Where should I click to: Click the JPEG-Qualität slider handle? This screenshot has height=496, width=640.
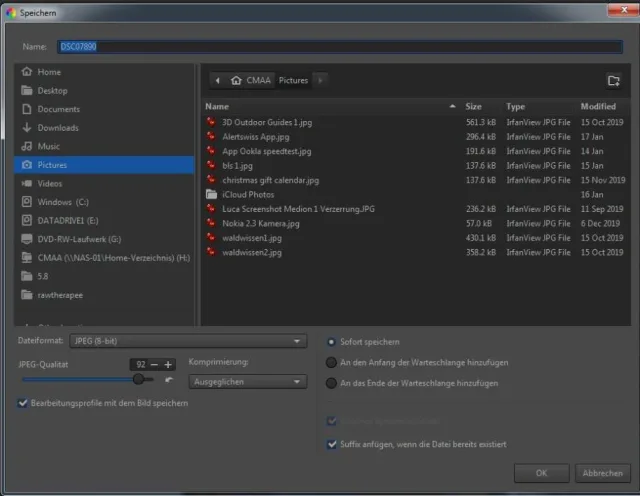pyautogui.click(x=137, y=379)
